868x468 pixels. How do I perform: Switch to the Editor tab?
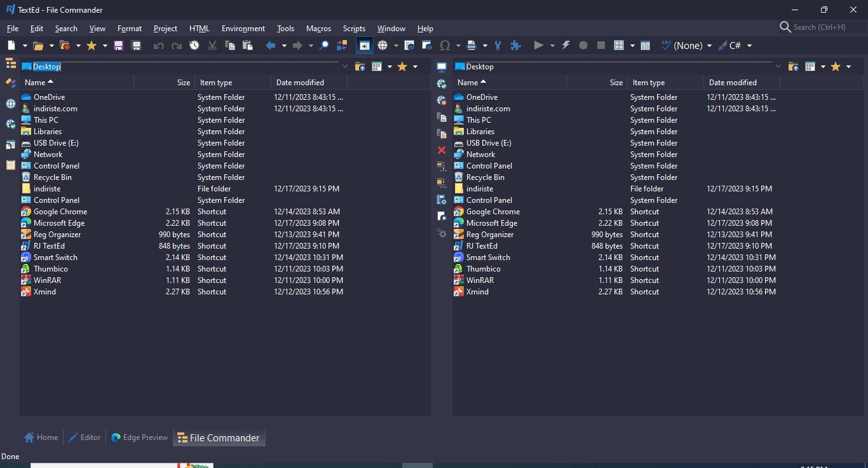(85, 437)
